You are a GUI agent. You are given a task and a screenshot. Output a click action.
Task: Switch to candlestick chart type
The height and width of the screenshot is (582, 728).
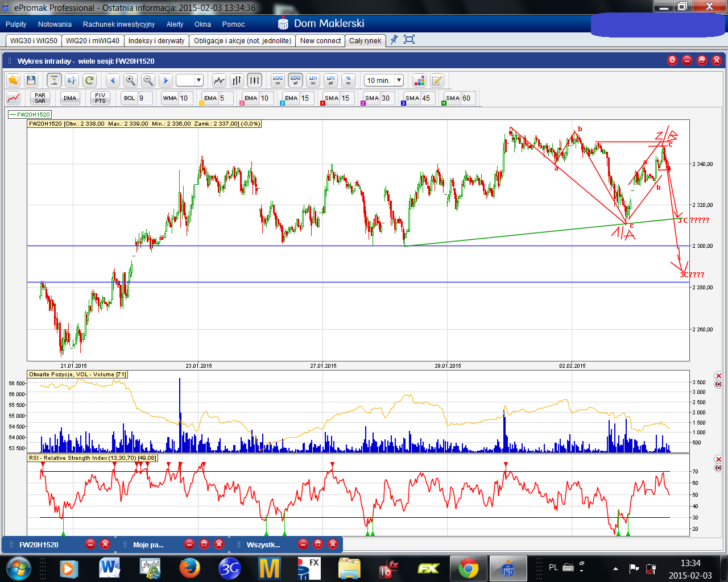254,81
